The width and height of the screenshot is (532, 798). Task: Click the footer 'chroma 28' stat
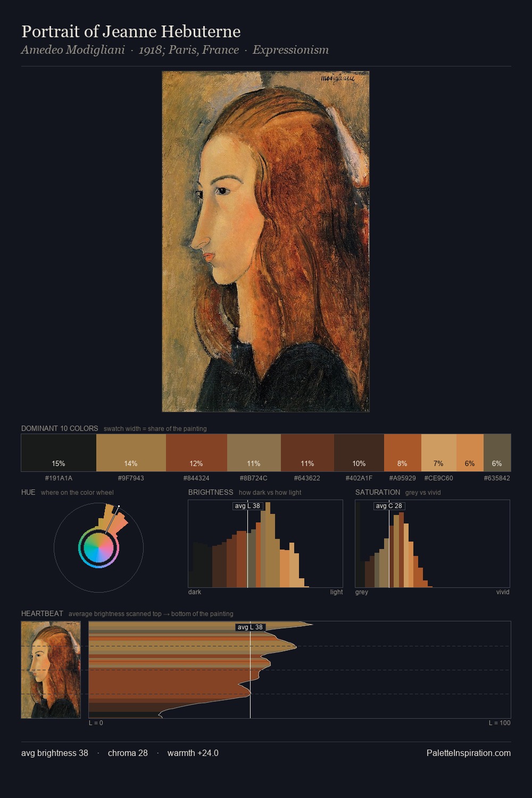click(128, 753)
